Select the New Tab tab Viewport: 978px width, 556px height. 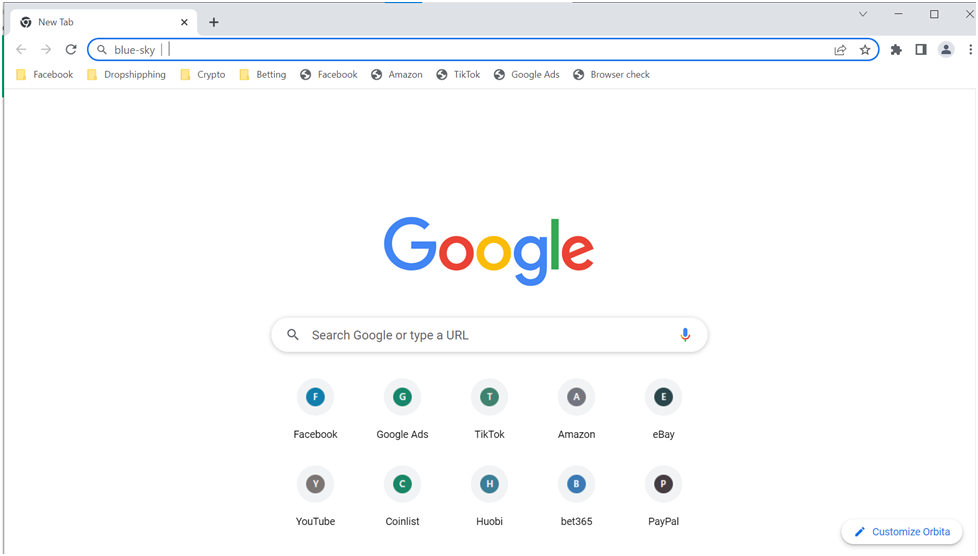[x=104, y=22]
